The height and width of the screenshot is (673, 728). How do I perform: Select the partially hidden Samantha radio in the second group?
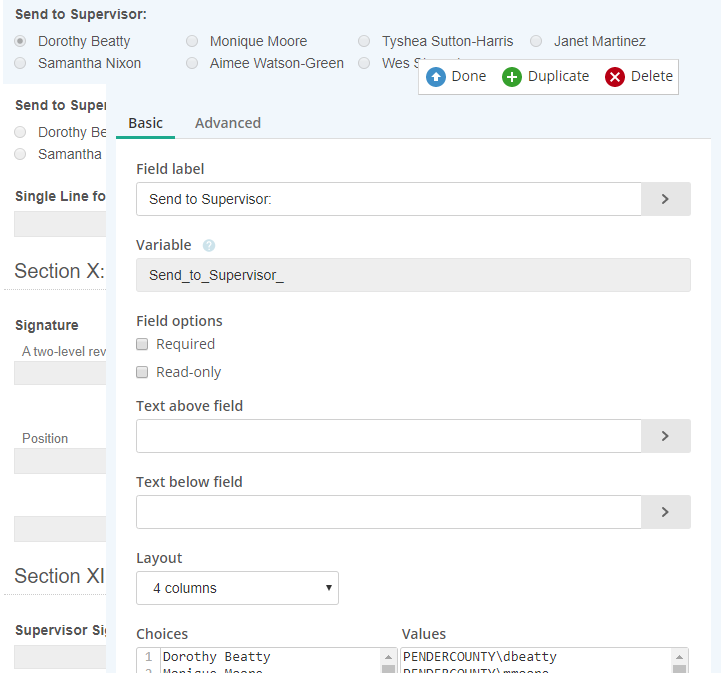tap(20, 154)
